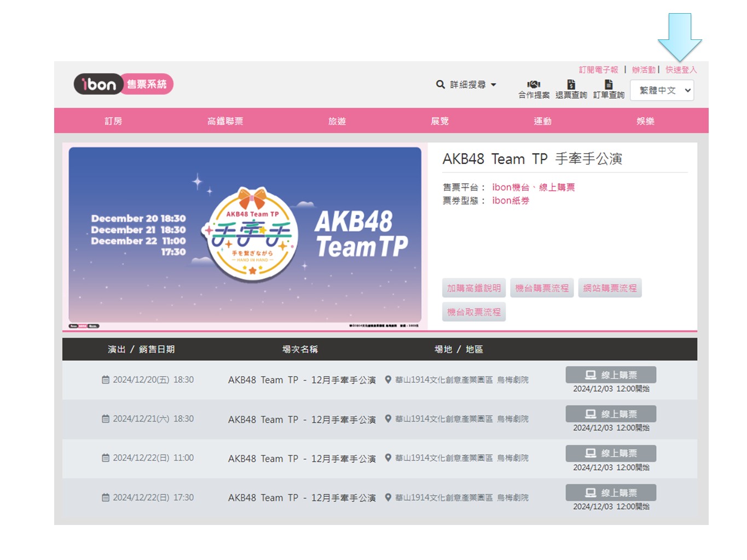747x560 pixels.
Task: Open the 娛樂 category in navigation
Action: tap(645, 121)
